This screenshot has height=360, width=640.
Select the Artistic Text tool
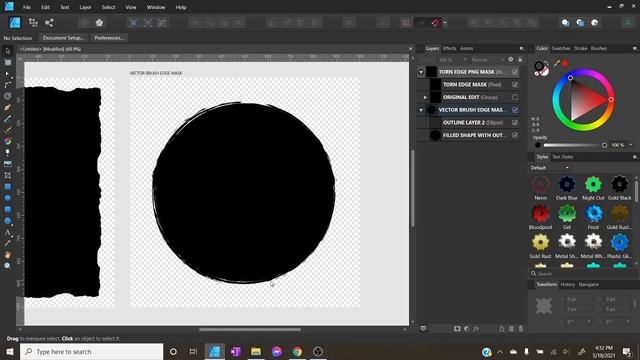[x=8, y=232]
